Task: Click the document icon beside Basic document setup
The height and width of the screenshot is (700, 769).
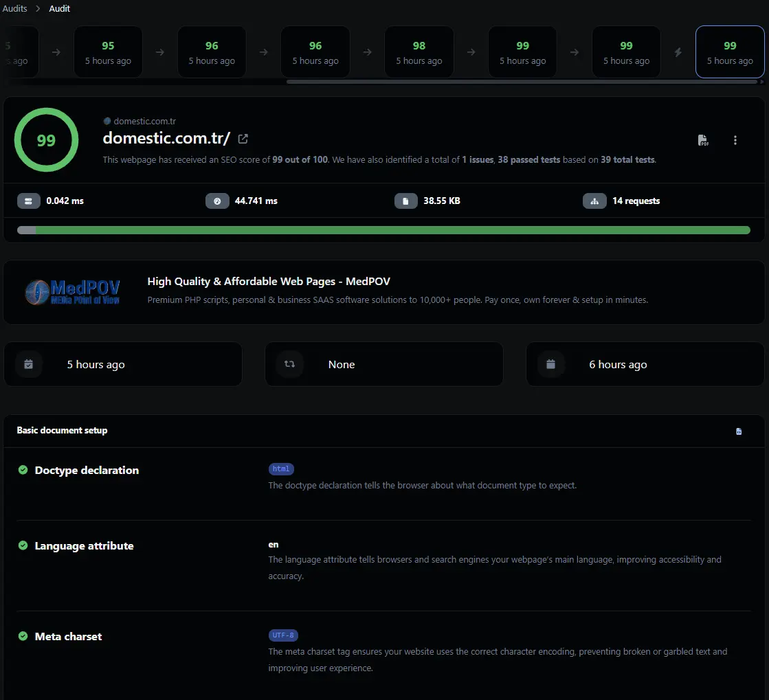Action: tap(739, 431)
